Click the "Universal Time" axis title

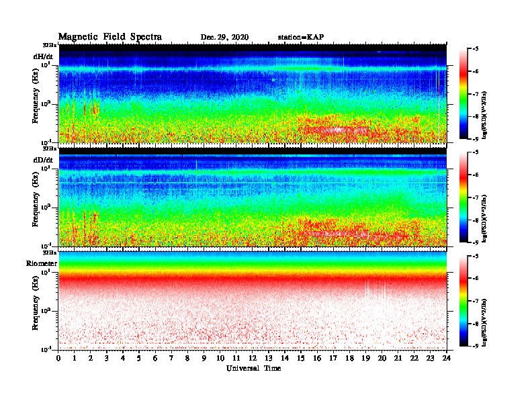(253, 368)
